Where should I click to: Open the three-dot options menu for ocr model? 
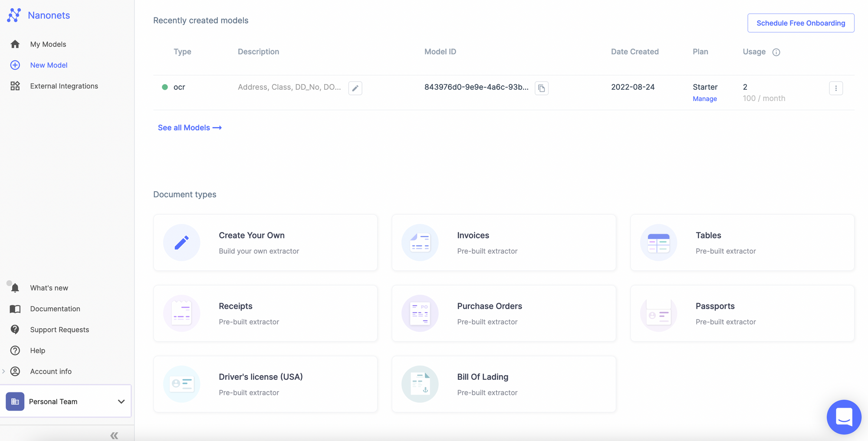pyautogui.click(x=835, y=88)
